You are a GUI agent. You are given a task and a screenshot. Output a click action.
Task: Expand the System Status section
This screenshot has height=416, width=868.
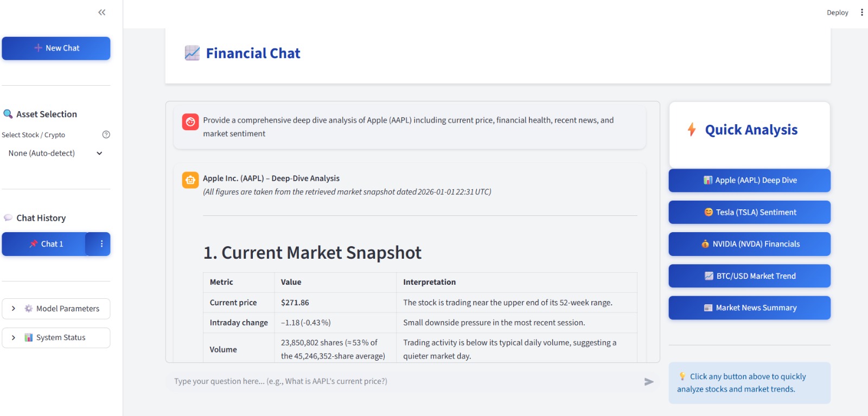(x=56, y=338)
